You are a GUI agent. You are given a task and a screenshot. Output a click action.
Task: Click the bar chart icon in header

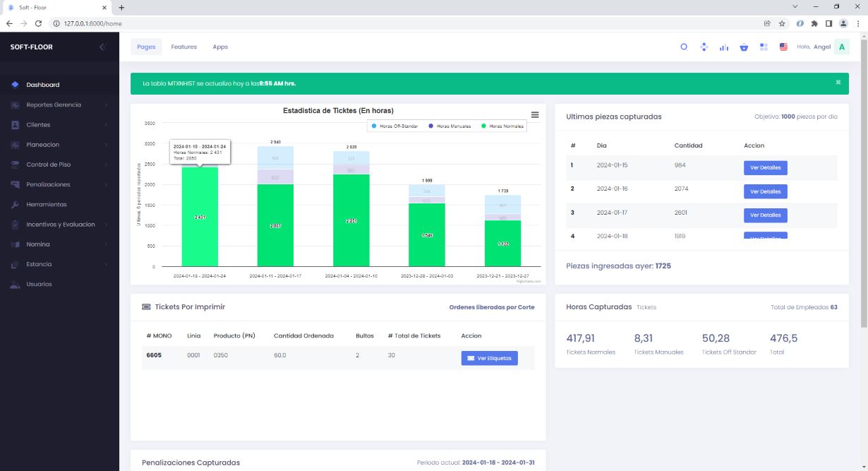[x=723, y=47]
